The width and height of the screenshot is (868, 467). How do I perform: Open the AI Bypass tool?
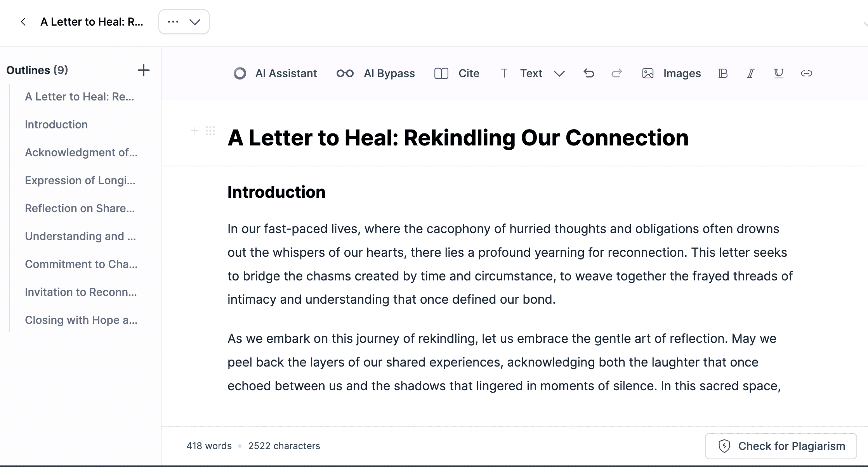(x=375, y=73)
